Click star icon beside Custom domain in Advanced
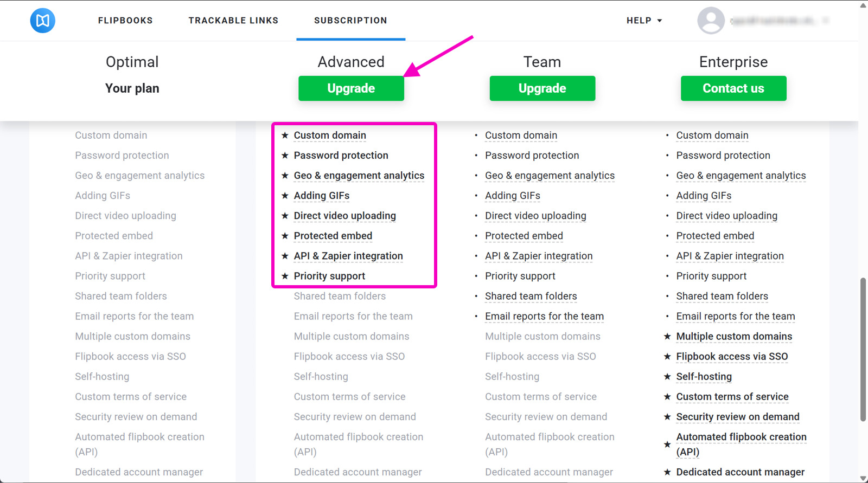This screenshot has height=483, width=868. pyautogui.click(x=285, y=136)
